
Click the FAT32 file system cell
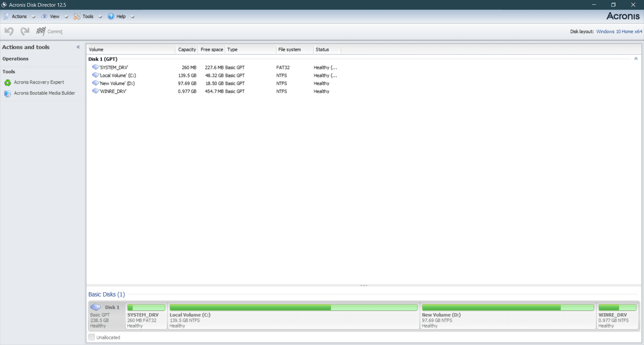pos(283,67)
